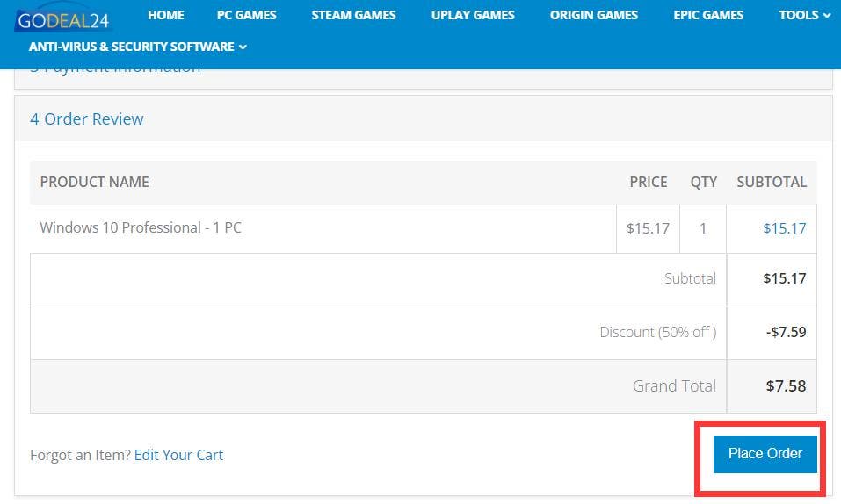Click the discount amount -$7.59
Image resolution: width=841 pixels, height=504 pixels.
coord(785,332)
